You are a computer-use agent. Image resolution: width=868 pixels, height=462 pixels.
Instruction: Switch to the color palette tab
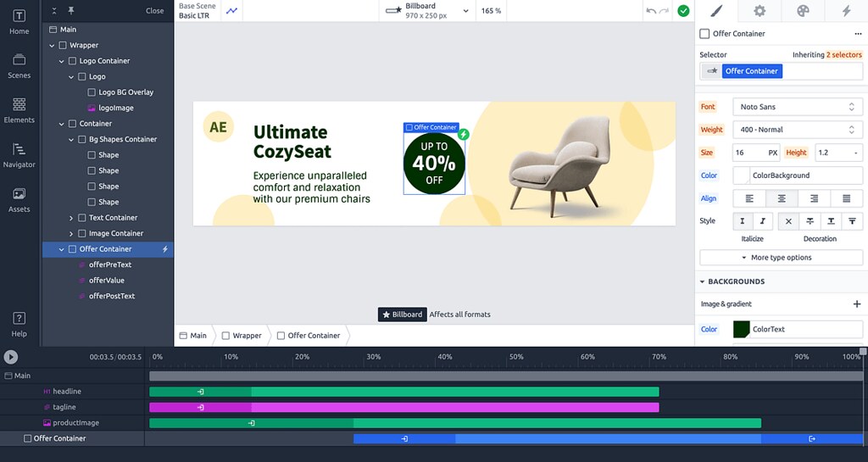click(803, 11)
